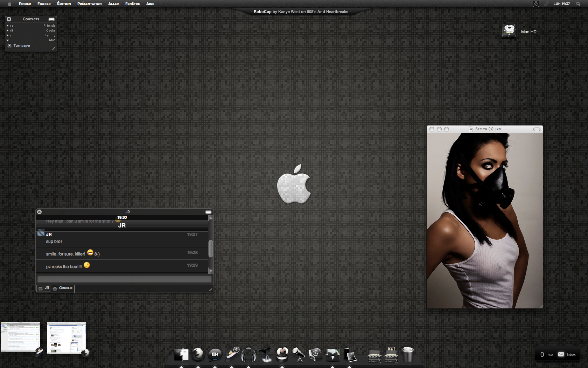Open Finder from the dock

pos(182,355)
